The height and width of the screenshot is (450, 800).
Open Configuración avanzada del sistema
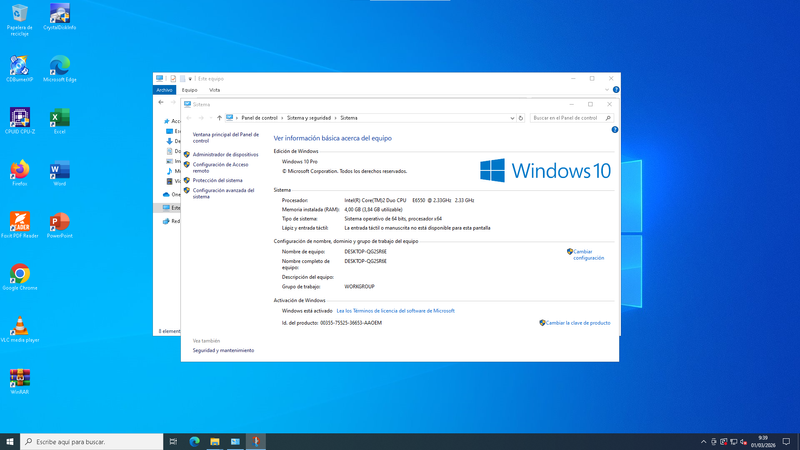223,193
